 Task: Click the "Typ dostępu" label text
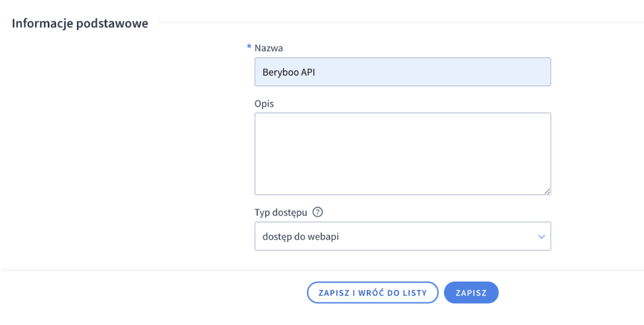click(281, 212)
